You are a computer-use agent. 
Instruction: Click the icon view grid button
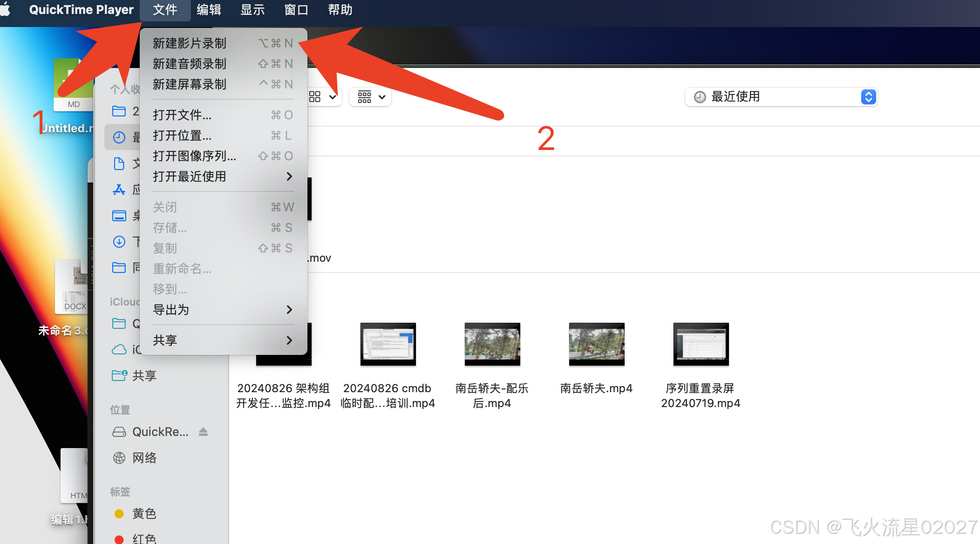315,97
